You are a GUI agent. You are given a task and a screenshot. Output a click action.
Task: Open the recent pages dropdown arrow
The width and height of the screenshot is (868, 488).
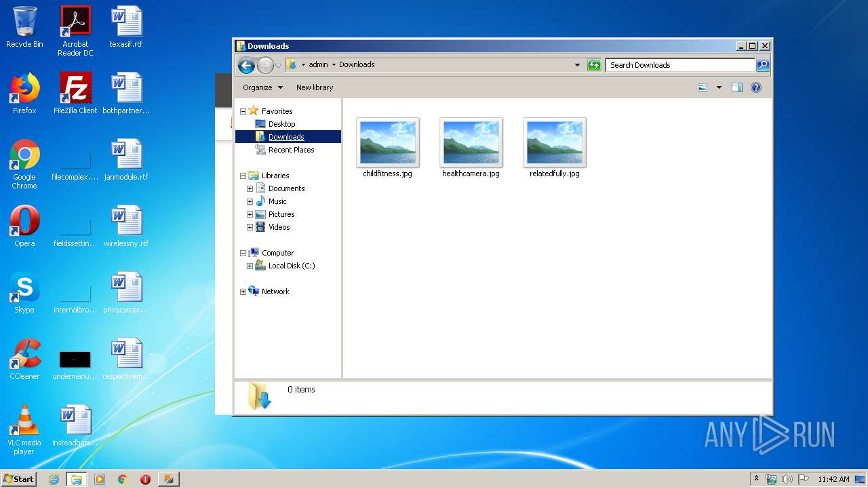(278, 66)
